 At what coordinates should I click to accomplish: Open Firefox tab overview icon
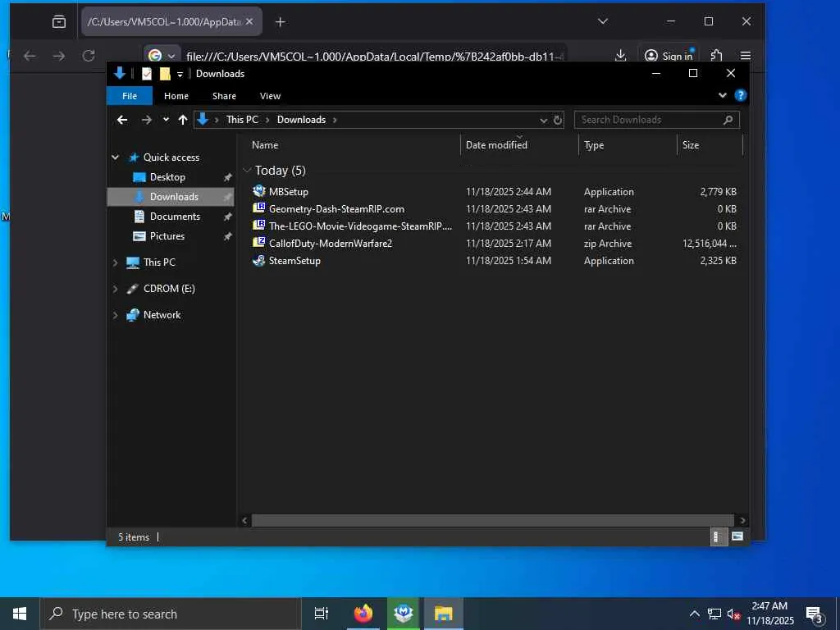point(59,22)
